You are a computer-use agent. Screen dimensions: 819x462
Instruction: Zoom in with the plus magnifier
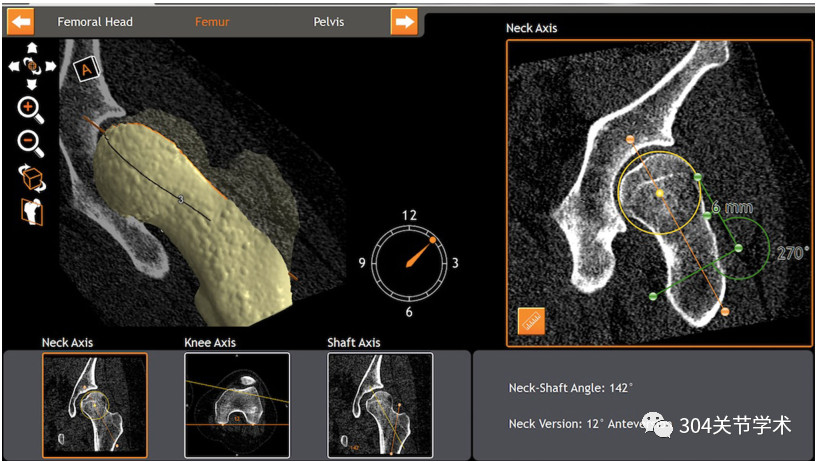30,110
